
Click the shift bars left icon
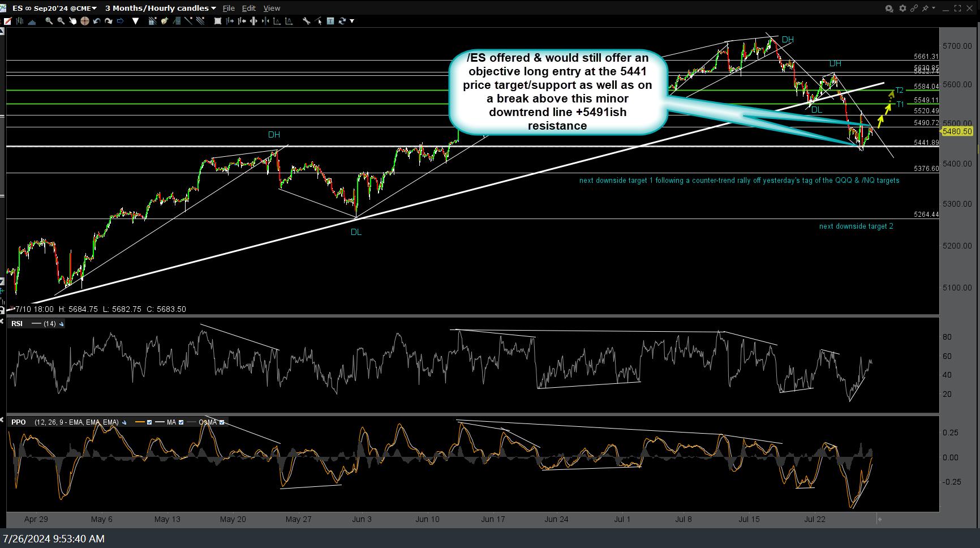pyautogui.click(x=242, y=21)
